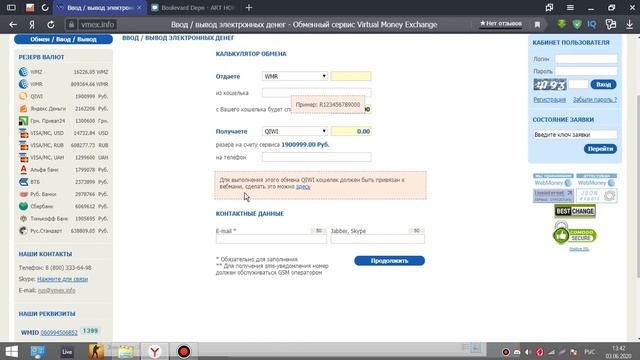
Task: Open the downloads arrow icon
Action: [629, 24]
